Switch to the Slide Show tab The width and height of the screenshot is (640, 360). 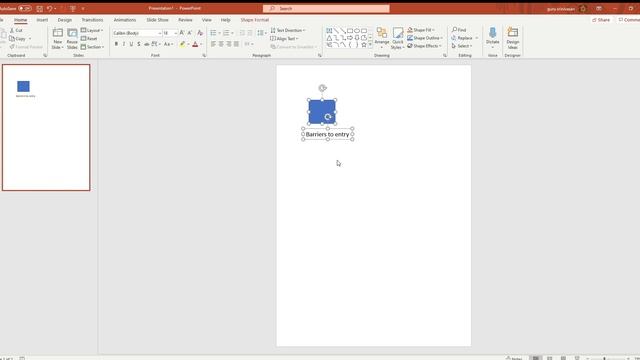click(157, 20)
